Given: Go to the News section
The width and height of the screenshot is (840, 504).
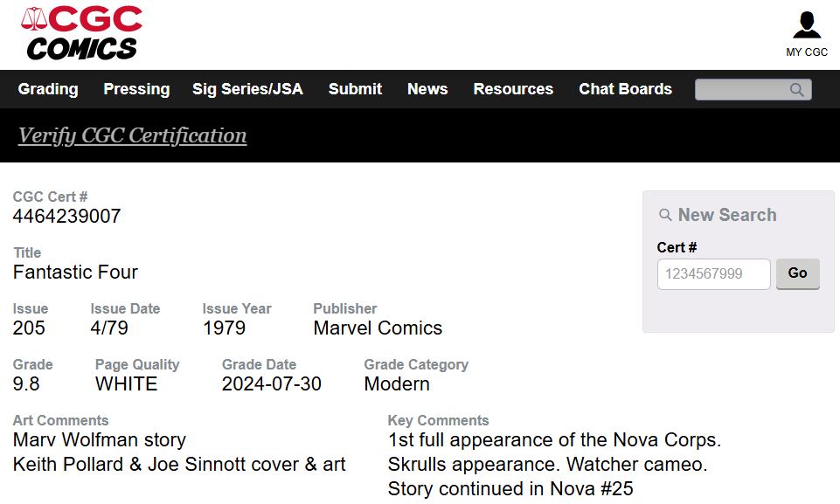Looking at the screenshot, I should 427,89.
